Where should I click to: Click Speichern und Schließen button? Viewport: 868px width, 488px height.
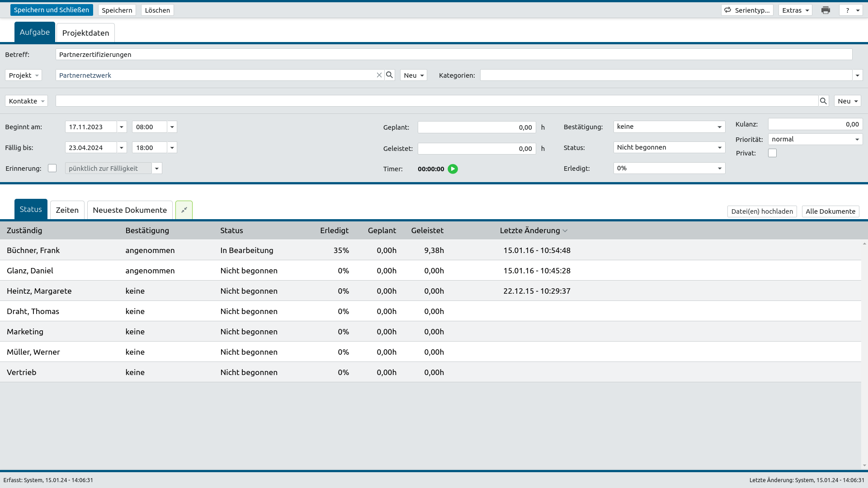coord(52,10)
